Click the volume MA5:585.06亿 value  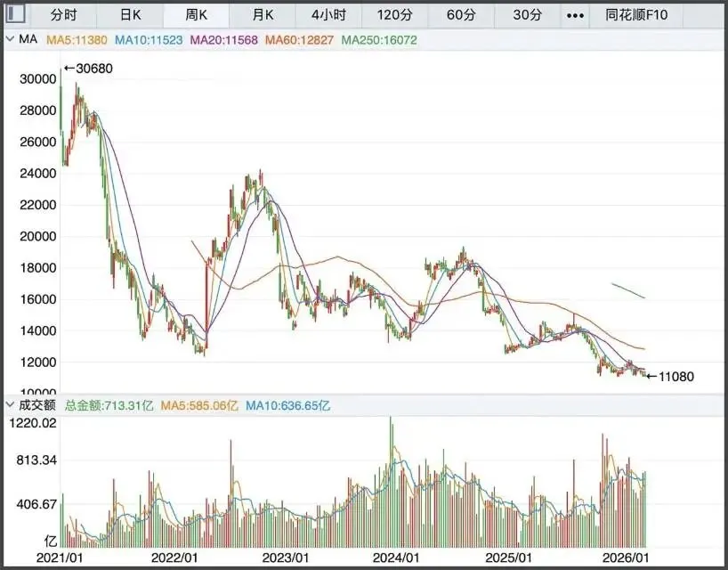(x=199, y=405)
